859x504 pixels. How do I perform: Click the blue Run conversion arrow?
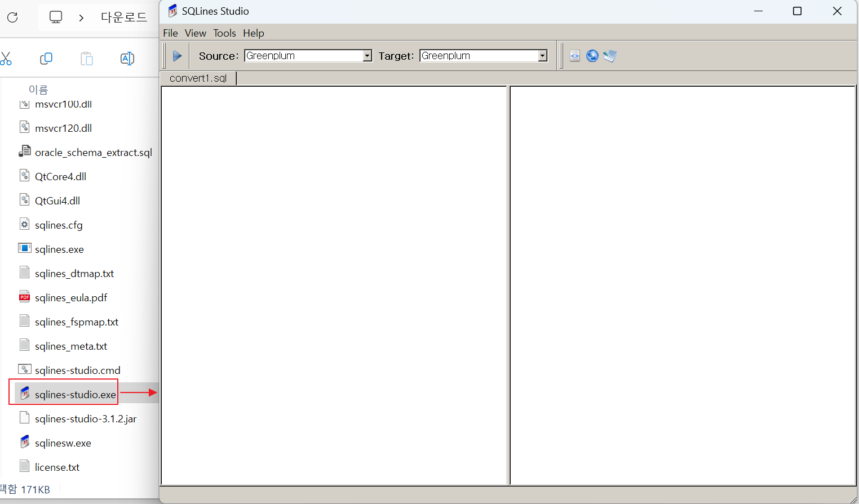point(177,56)
